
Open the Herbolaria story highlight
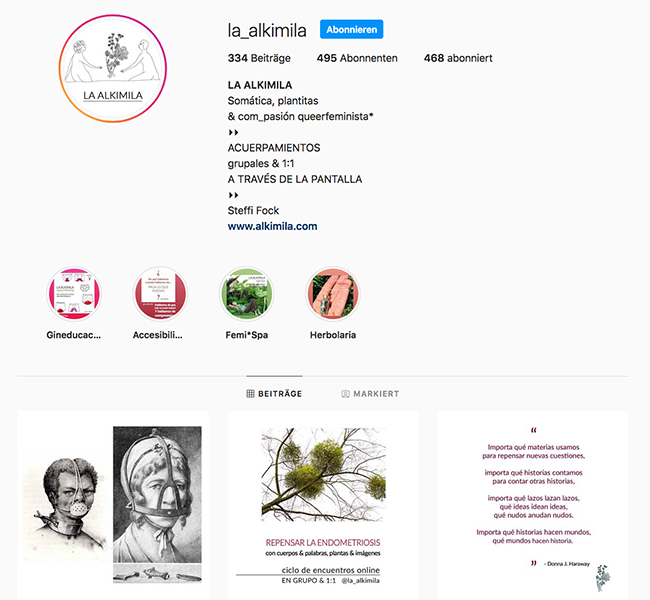tap(332, 294)
